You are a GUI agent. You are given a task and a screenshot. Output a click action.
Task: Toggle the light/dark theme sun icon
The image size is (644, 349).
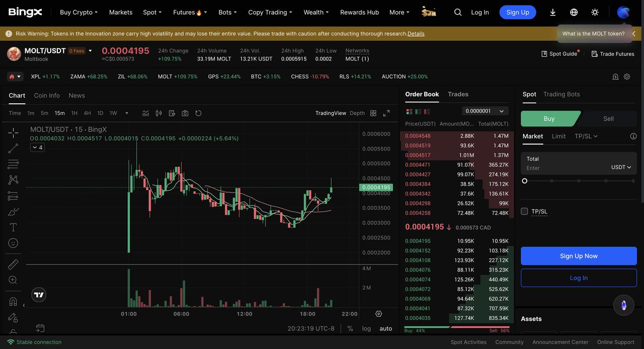click(x=595, y=13)
